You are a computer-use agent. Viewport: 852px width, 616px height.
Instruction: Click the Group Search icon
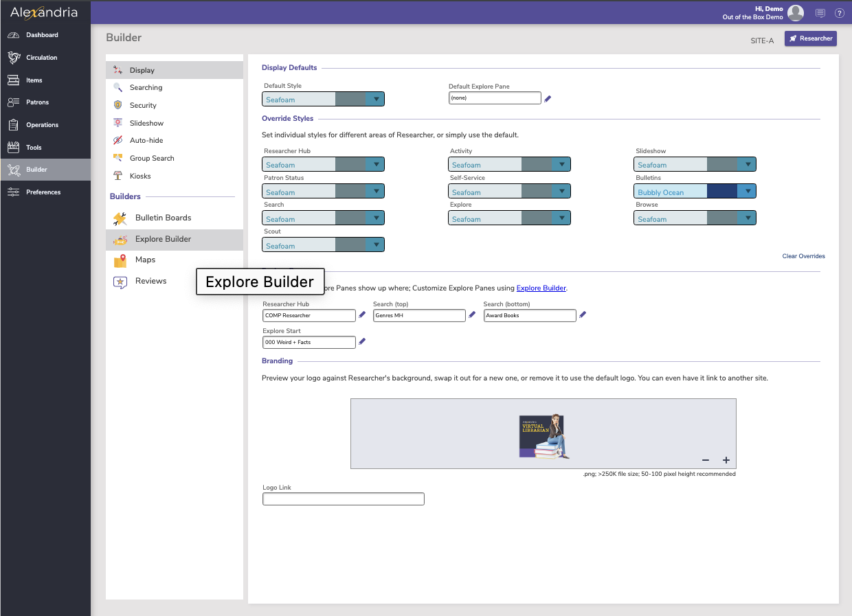coord(117,158)
